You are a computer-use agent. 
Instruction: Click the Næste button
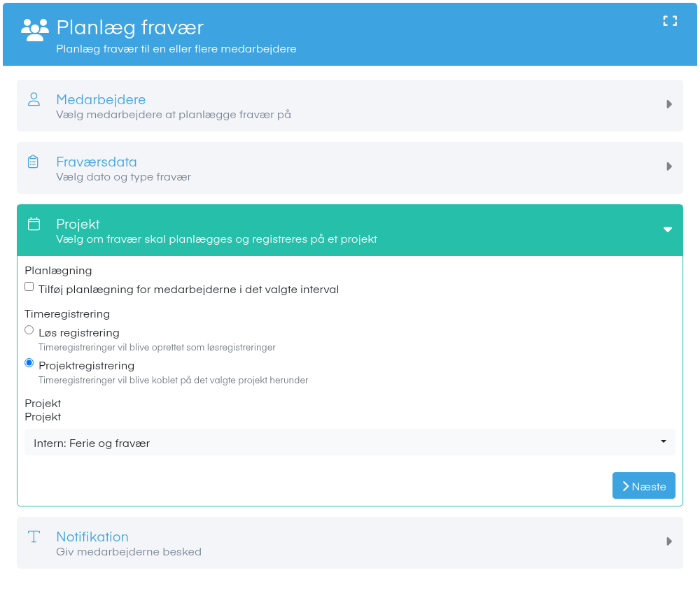[644, 485]
